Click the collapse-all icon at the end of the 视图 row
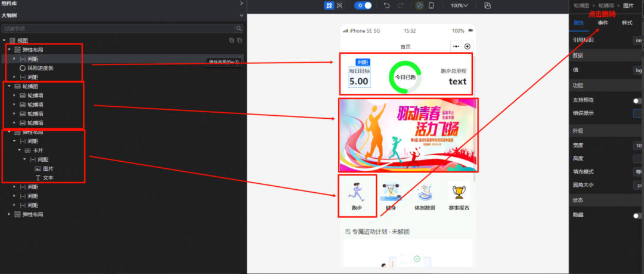 tap(240, 41)
